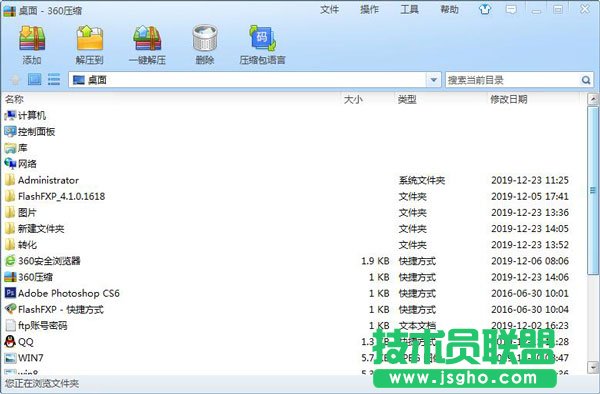This screenshot has height=394, width=600.
Task: Click the feedback speech bubble icon
Action: 511,10
